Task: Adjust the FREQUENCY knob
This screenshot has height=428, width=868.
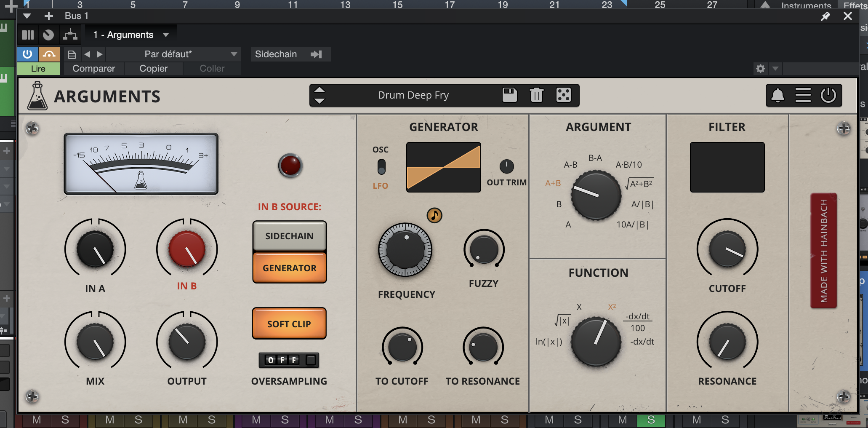Action: pos(405,249)
